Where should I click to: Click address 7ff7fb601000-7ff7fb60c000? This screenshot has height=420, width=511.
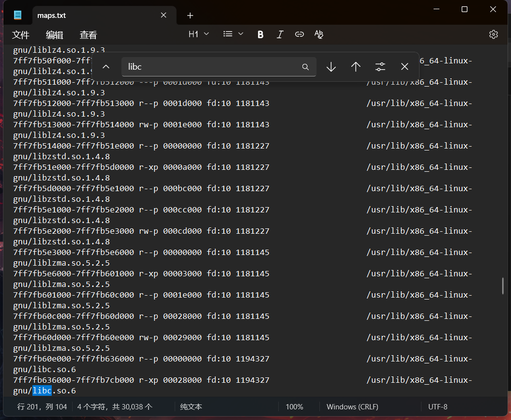(74, 295)
